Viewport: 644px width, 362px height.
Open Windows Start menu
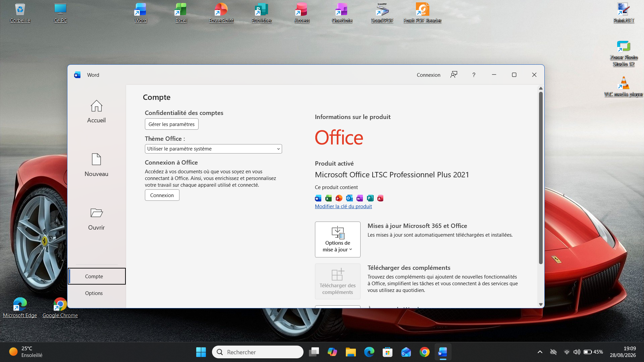click(201, 352)
